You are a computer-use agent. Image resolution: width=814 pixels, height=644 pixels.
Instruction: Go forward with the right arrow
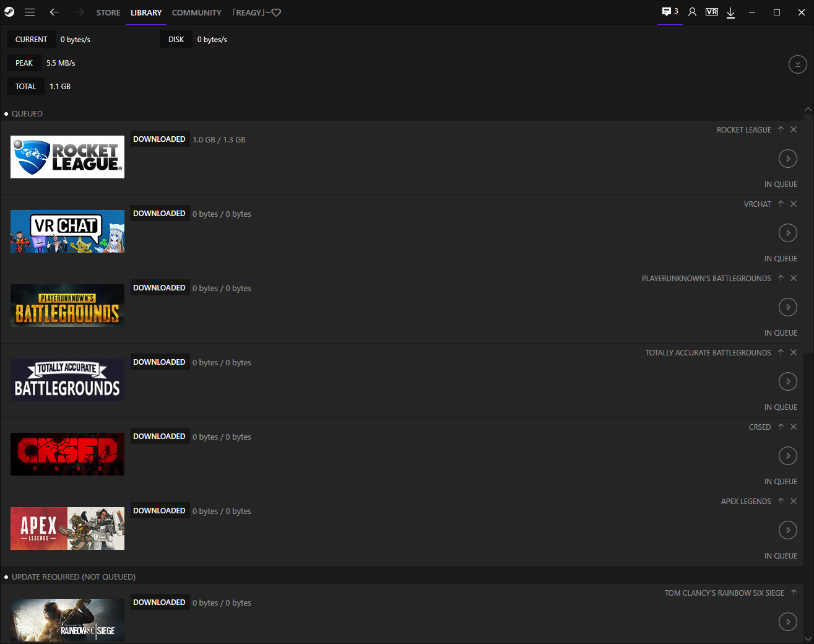[79, 12]
